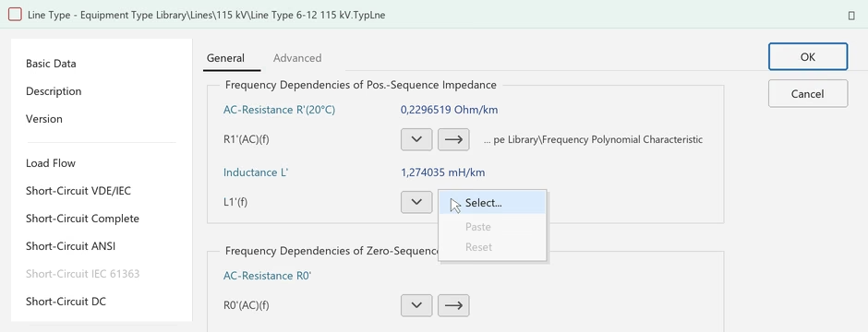Open the Load Flow page
The width and height of the screenshot is (868, 332).
(51, 163)
